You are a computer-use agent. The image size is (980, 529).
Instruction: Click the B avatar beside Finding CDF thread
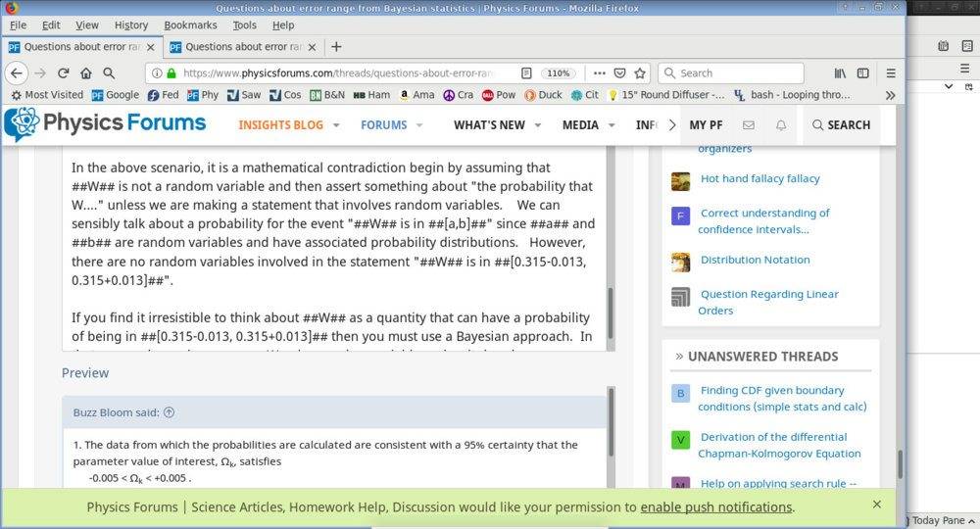[x=681, y=394]
